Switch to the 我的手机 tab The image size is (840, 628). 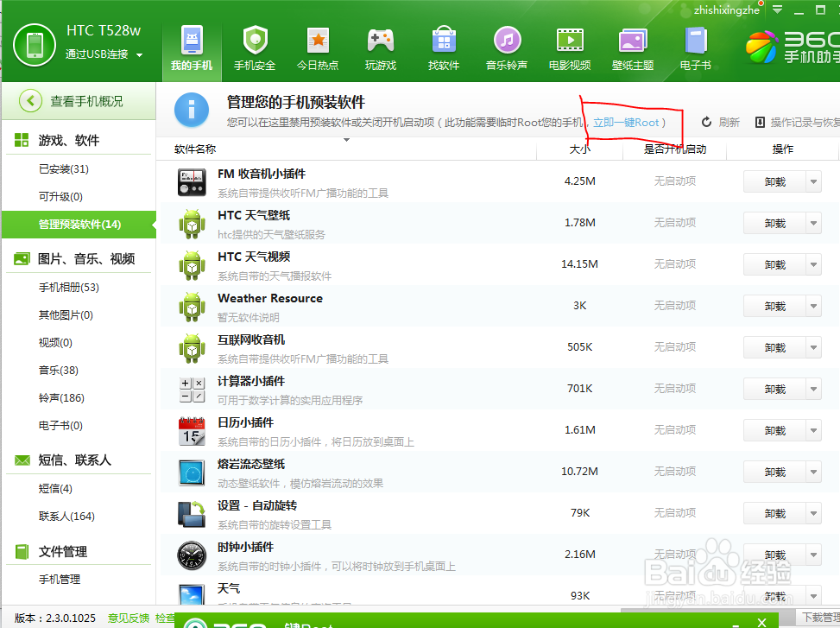[x=191, y=45]
